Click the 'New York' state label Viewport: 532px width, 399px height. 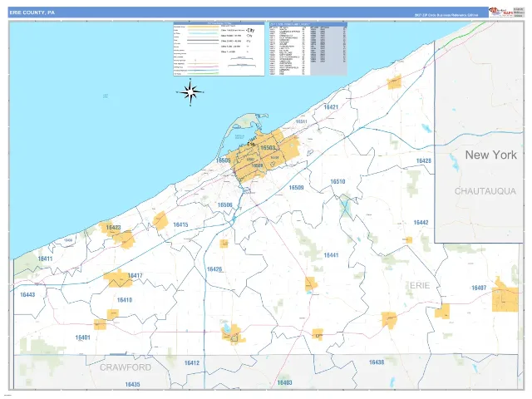pos(491,155)
